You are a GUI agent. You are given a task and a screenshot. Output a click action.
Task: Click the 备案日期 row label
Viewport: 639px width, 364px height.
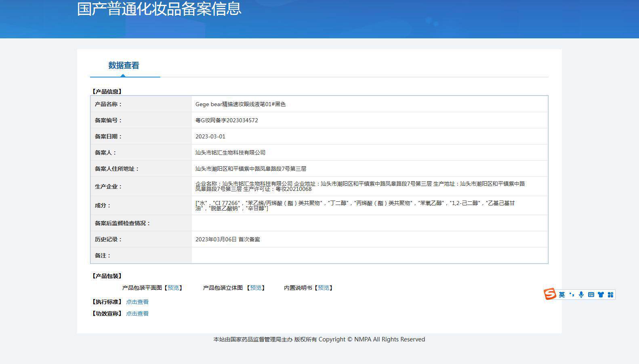[108, 136]
